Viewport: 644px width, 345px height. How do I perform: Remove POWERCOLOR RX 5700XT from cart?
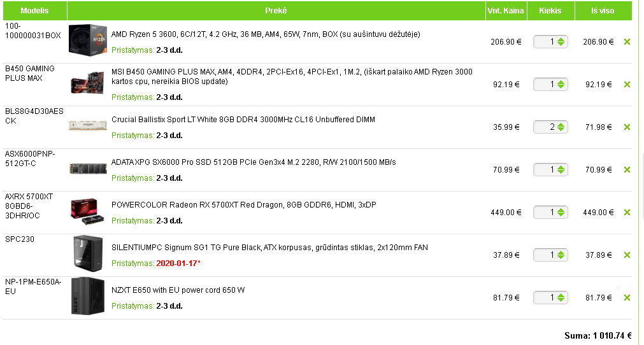627,213
